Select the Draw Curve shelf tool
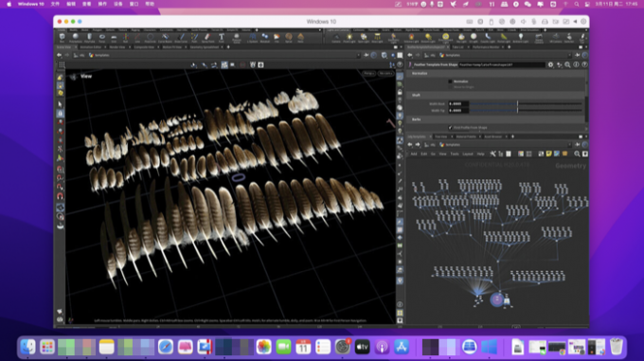Viewport: 644px width, 361px height. tap(181, 37)
